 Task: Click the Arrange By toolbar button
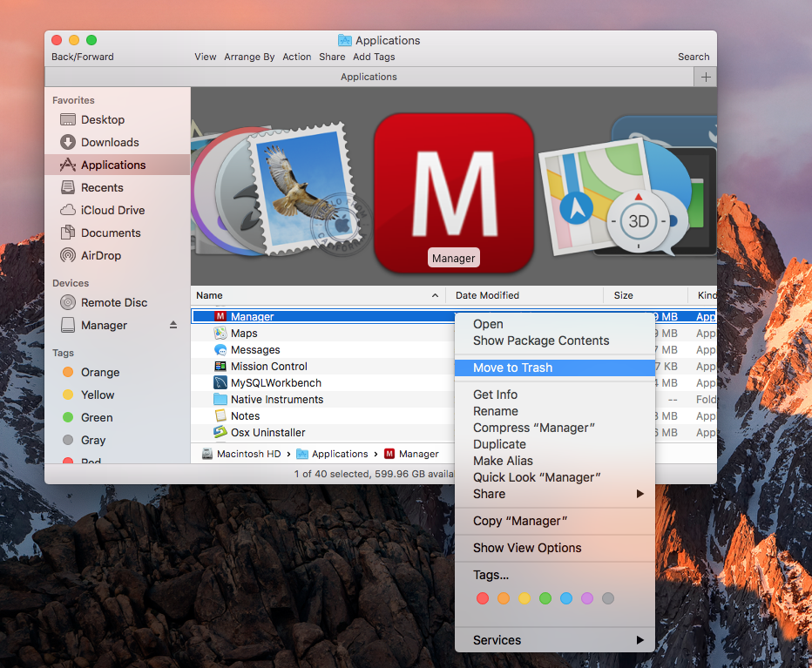(249, 57)
